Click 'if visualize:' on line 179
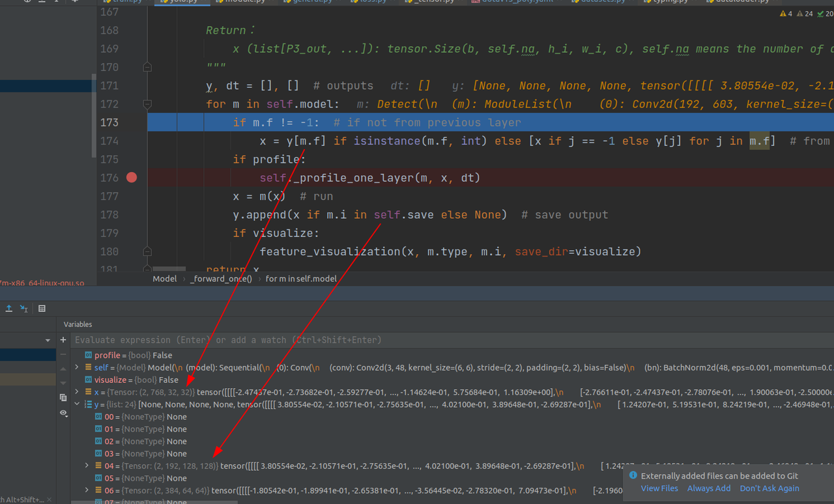834x504 pixels. 276,233
